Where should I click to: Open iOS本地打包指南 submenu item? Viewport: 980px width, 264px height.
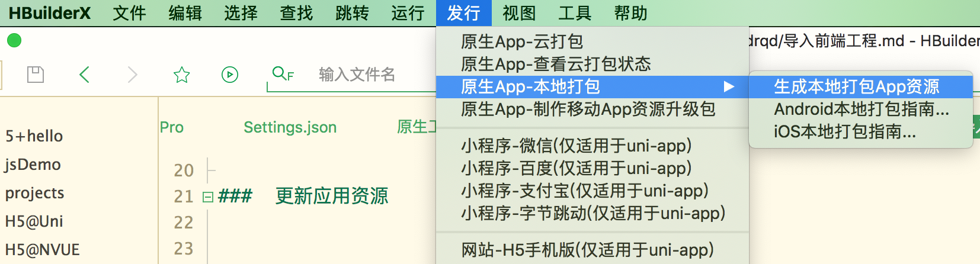[861, 131]
